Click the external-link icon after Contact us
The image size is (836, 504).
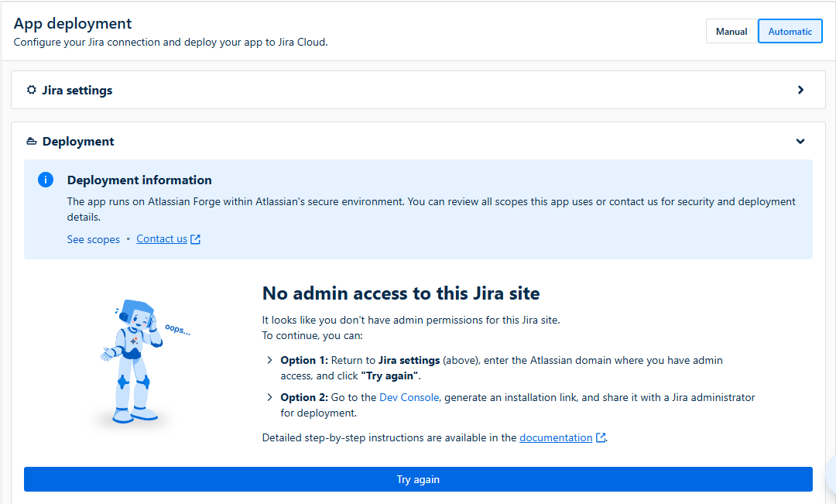coord(196,239)
